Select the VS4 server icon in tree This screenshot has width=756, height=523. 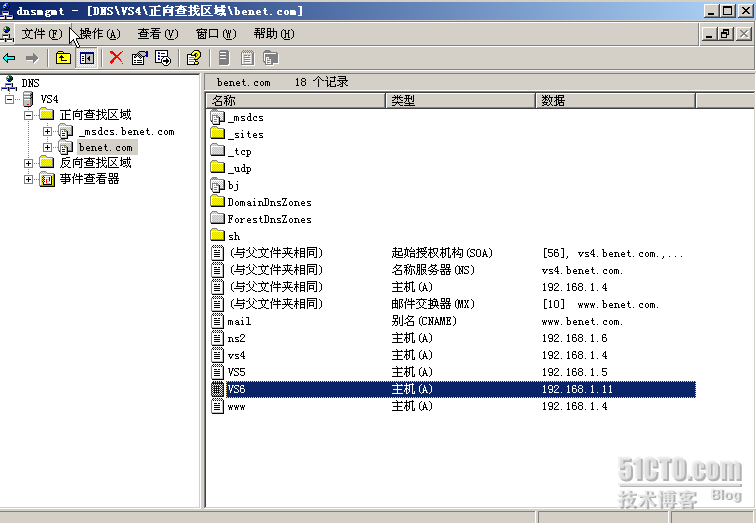click(28, 99)
